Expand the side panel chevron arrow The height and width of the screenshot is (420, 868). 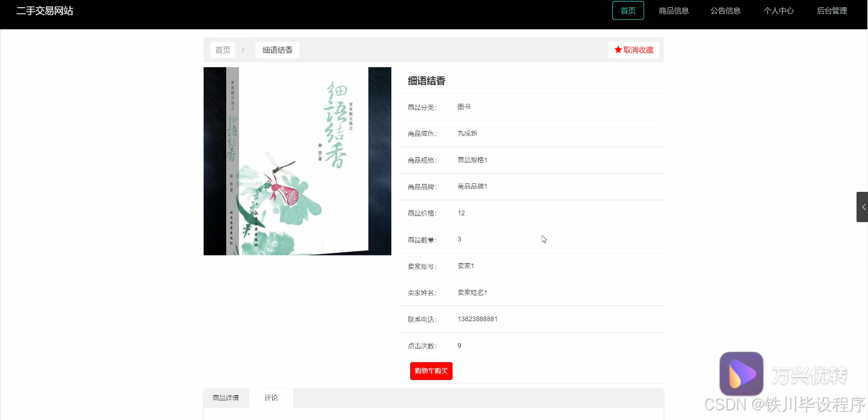click(x=863, y=207)
